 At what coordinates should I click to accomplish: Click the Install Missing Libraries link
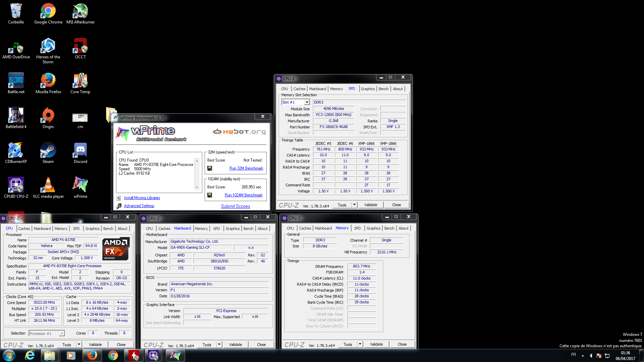(x=142, y=198)
